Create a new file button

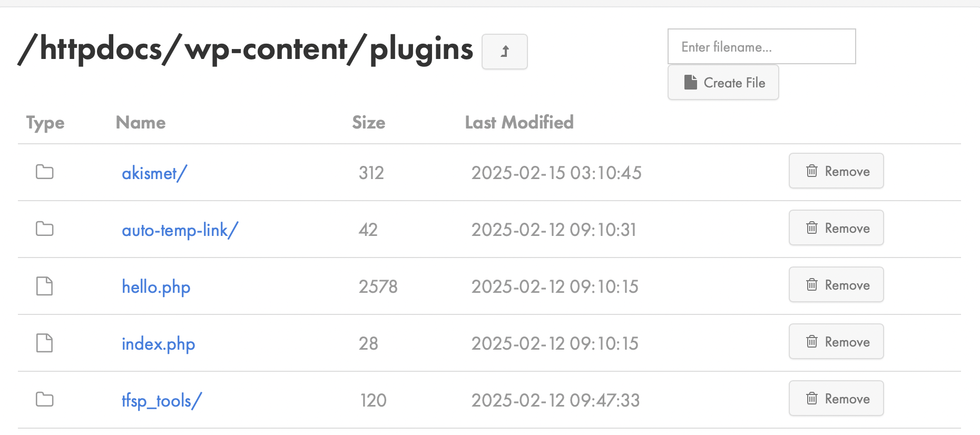click(723, 83)
